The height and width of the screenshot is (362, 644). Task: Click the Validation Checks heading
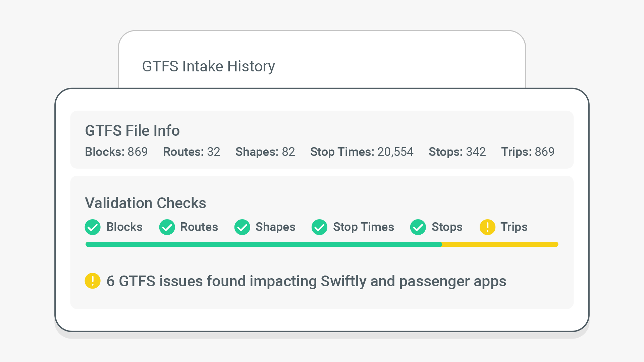pos(145,203)
